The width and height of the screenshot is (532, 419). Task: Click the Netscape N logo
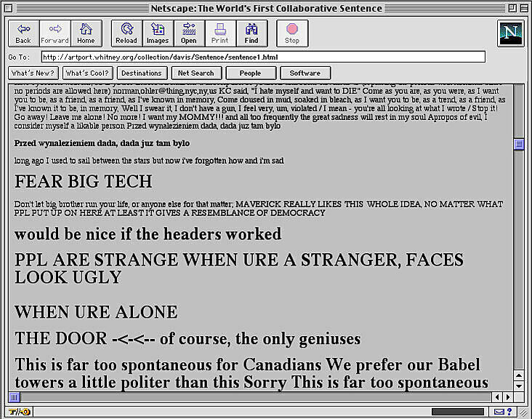point(510,33)
